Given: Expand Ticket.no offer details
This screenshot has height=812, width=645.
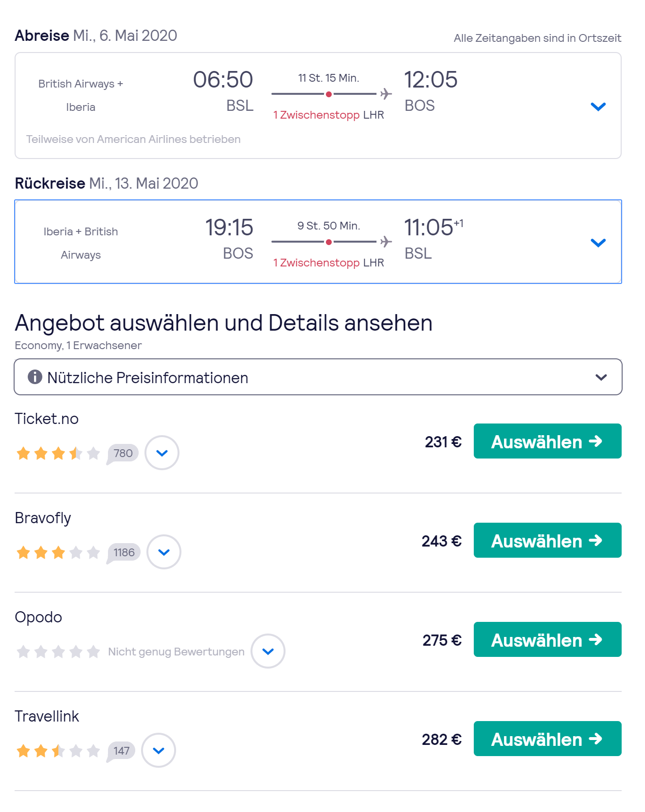Looking at the screenshot, I should pyautogui.click(x=162, y=453).
